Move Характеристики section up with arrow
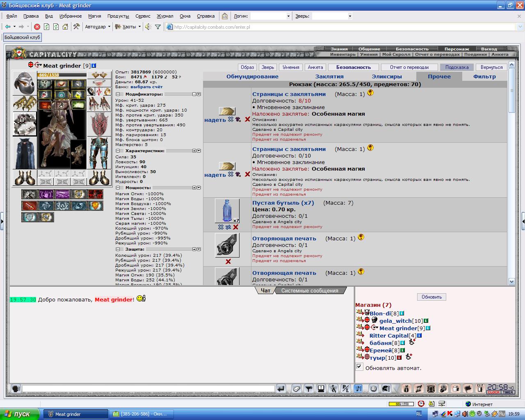Screen dimensions: 525x420 [x=194, y=151]
